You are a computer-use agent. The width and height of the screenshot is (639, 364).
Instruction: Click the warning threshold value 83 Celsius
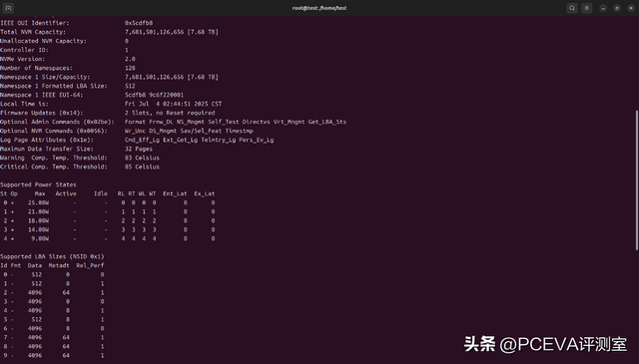click(x=142, y=158)
